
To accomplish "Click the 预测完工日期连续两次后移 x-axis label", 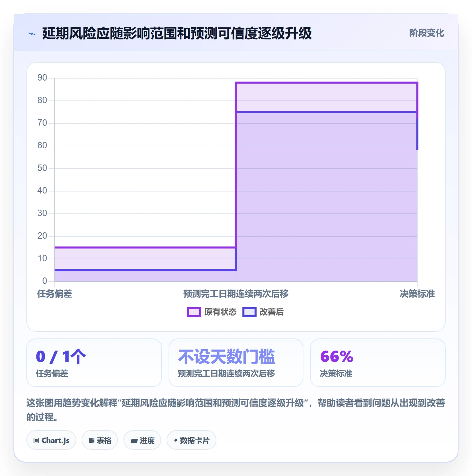I will [x=236, y=294].
